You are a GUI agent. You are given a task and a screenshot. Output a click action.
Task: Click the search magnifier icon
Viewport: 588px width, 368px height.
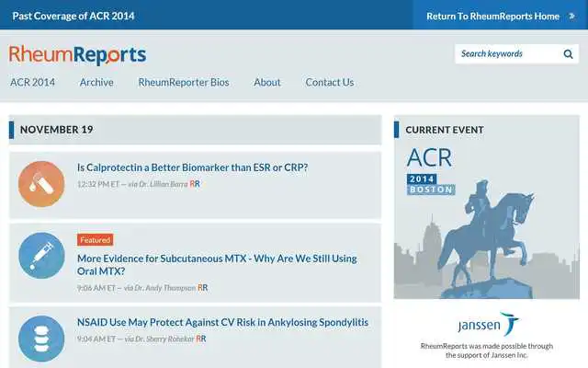pyautogui.click(x=568, y=54)
